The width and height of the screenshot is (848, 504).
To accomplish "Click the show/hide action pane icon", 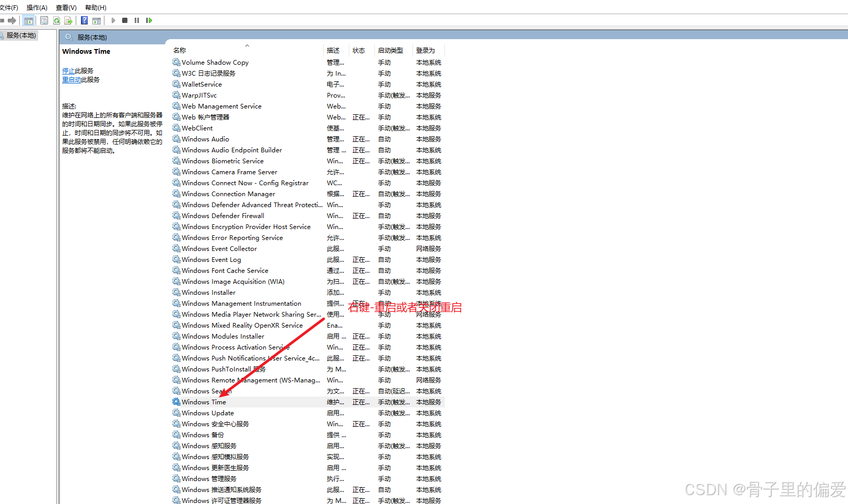I will pos(97,20).
